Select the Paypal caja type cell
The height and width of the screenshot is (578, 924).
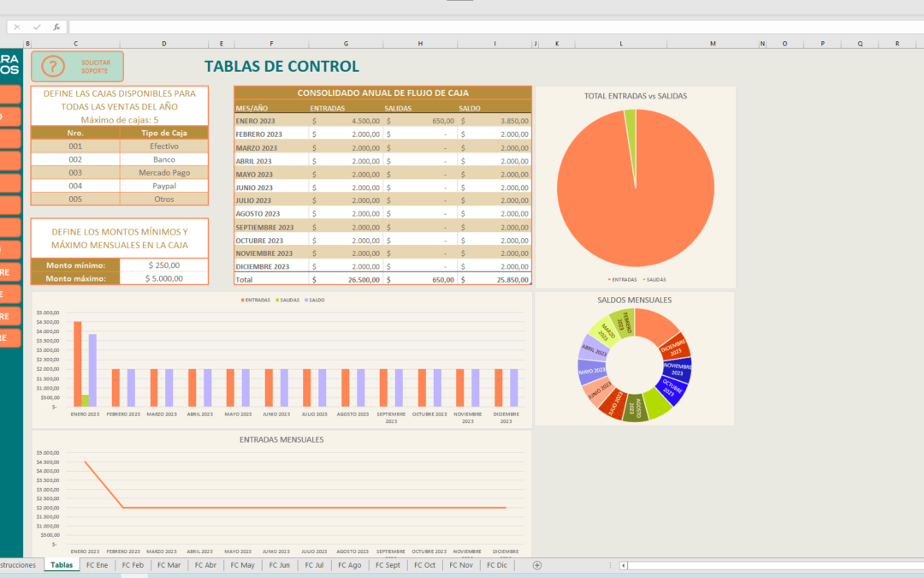163,186
